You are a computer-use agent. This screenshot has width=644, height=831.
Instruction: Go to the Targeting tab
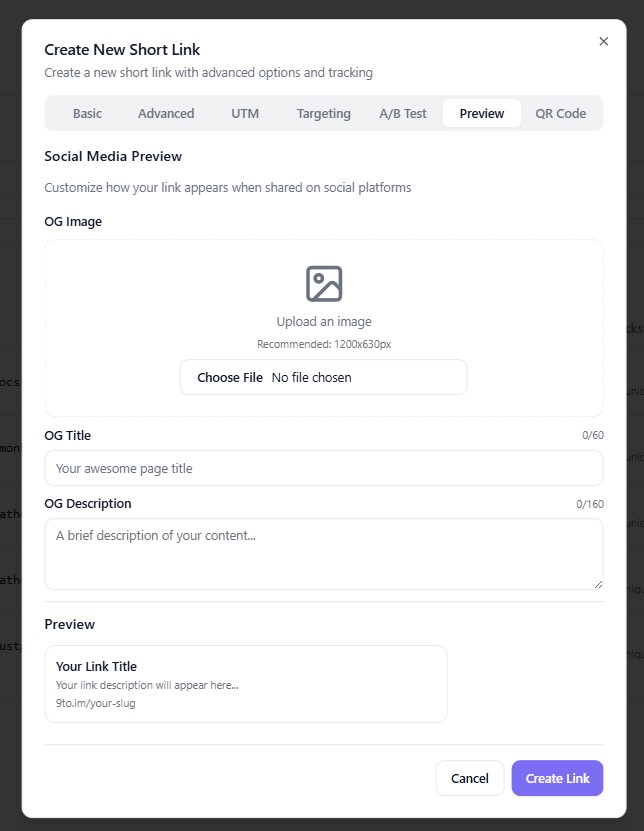[x=323, y=113]
